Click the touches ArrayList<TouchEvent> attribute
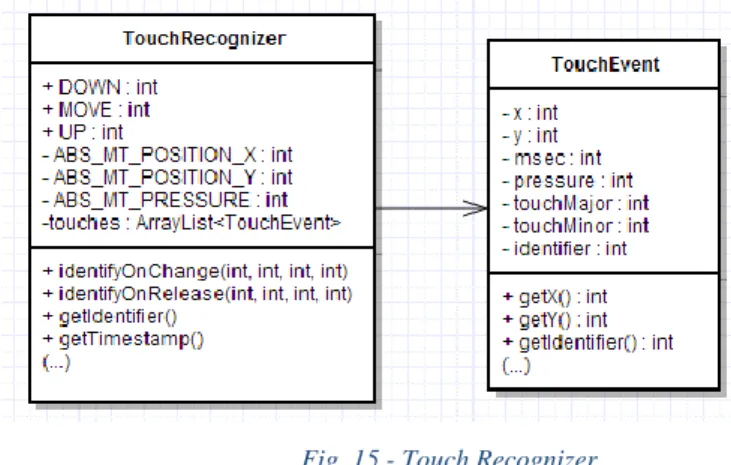The width and height of the screenshot is (731, 465). pos(192,223)
